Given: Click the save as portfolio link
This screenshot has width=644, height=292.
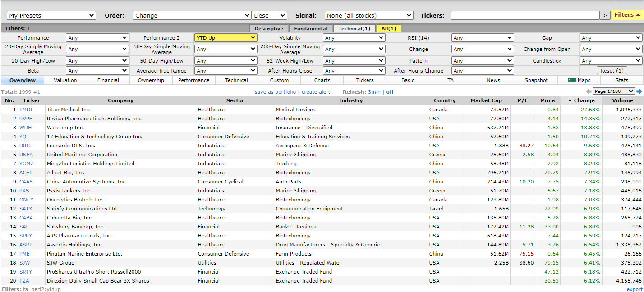Looking at the screenshot, I should [x=275, y=92].
